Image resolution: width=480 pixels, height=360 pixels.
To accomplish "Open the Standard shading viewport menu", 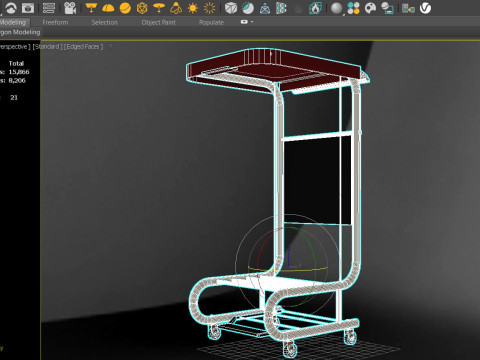I will tap(47, 47).
